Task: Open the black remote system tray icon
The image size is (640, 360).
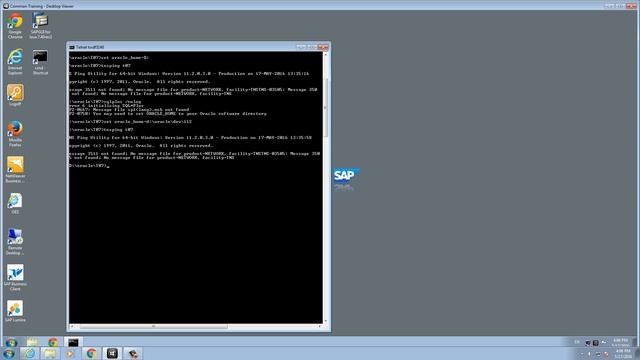Action: click(596, 343)
